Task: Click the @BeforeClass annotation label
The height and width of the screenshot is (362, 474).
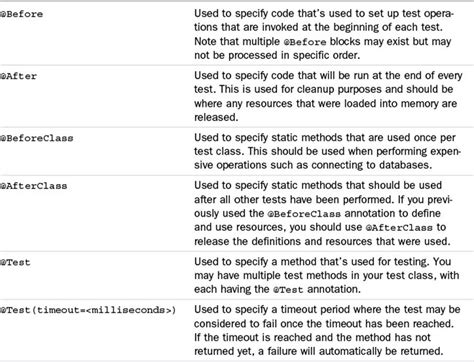Action: [x=37, y=138]
